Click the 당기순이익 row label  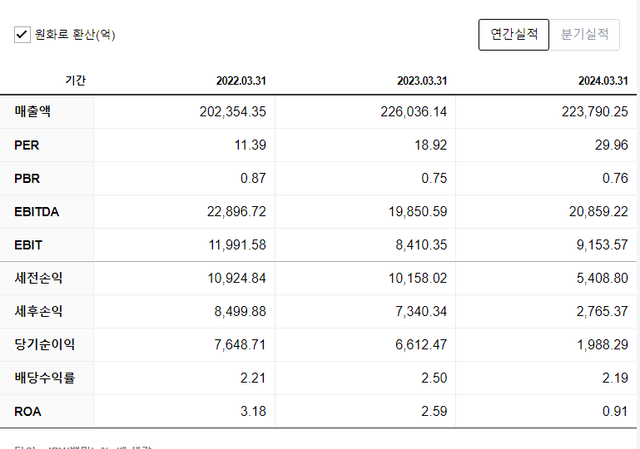point(44,344)
